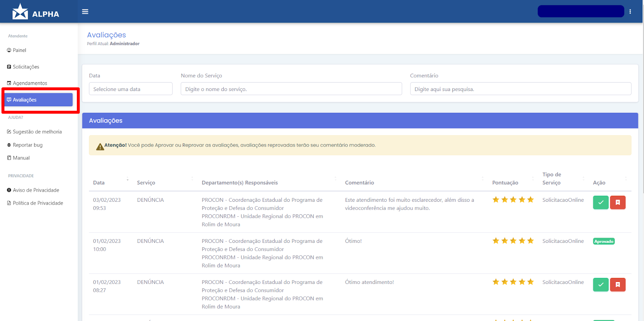Click the warning triangle icon in the alert
644x321 pixels.
(x=100, y=147)
